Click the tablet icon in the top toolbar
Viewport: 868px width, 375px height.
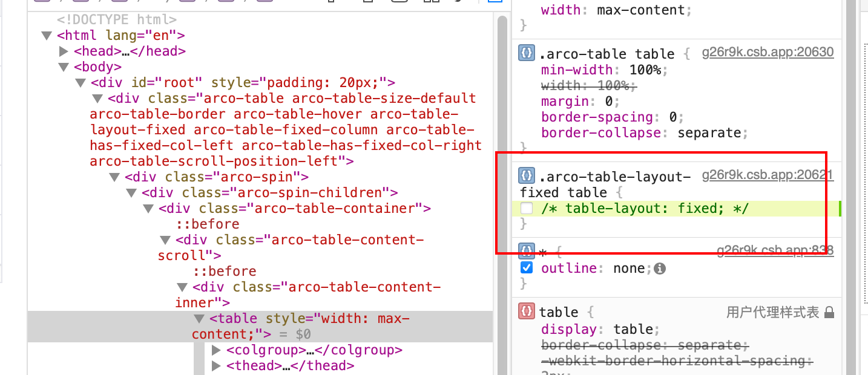pyautogui.click(x=367, y=2)
